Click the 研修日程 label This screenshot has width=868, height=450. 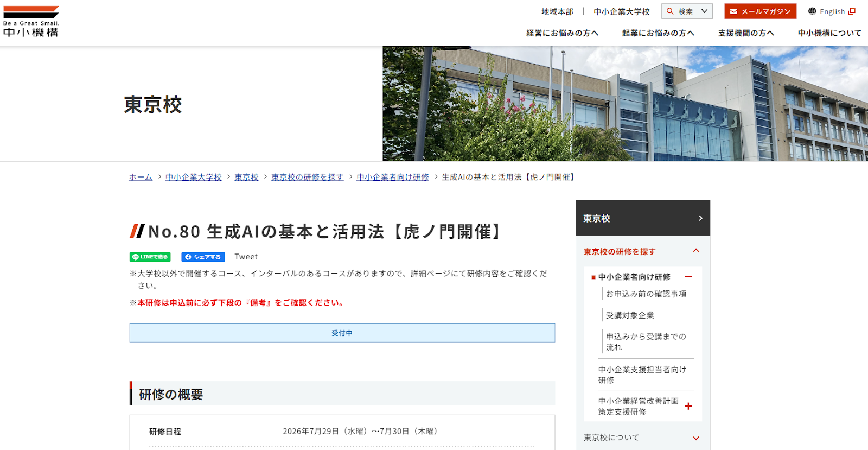[x=165, y=432]
